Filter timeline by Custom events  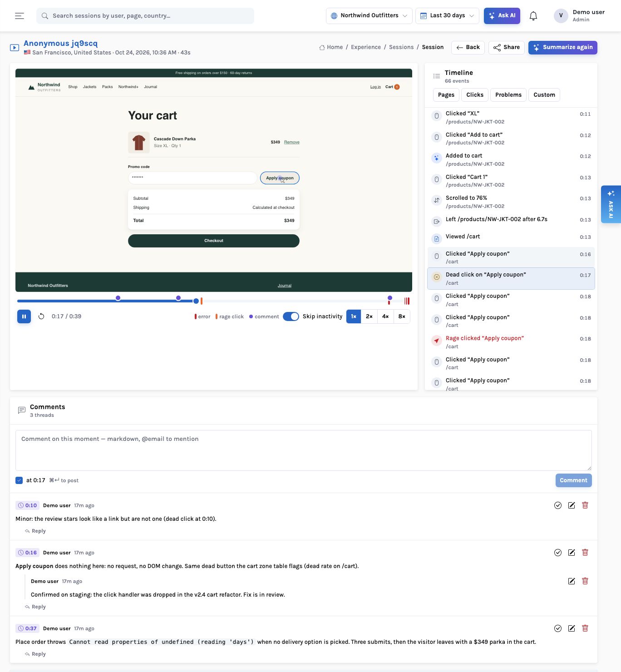[544, 95]
